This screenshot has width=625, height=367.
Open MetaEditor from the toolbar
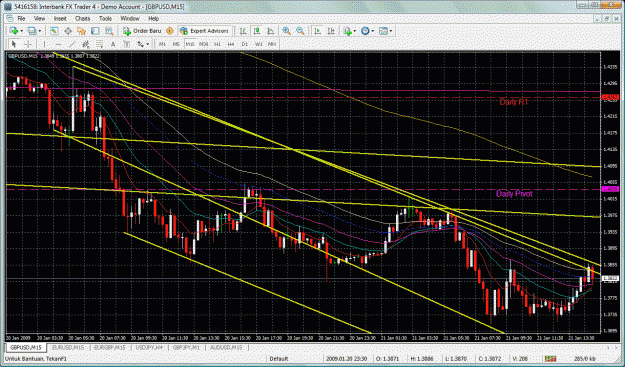coord(170,31)
